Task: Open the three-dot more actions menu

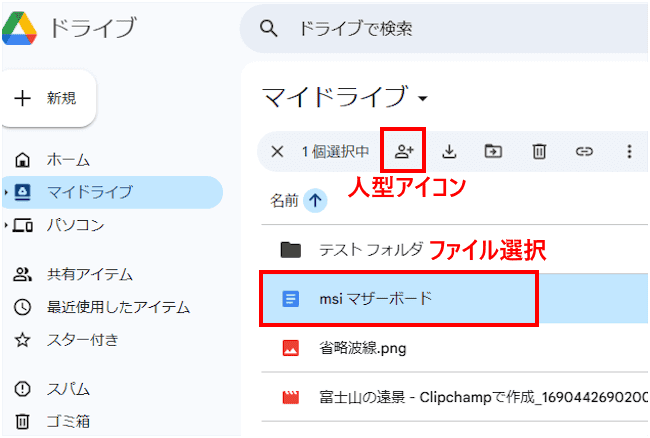Action: (629, 151)
